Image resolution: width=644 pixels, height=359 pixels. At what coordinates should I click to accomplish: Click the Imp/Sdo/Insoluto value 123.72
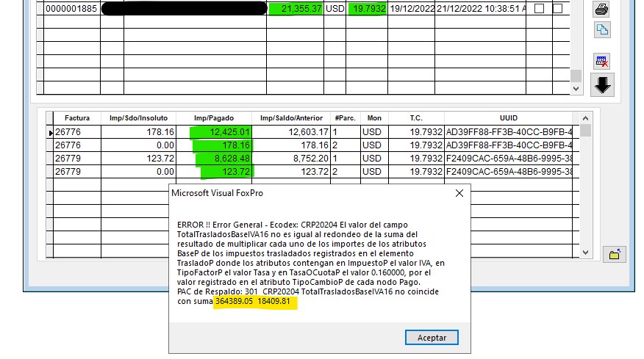pyautogui.click(x=138, y=159)
